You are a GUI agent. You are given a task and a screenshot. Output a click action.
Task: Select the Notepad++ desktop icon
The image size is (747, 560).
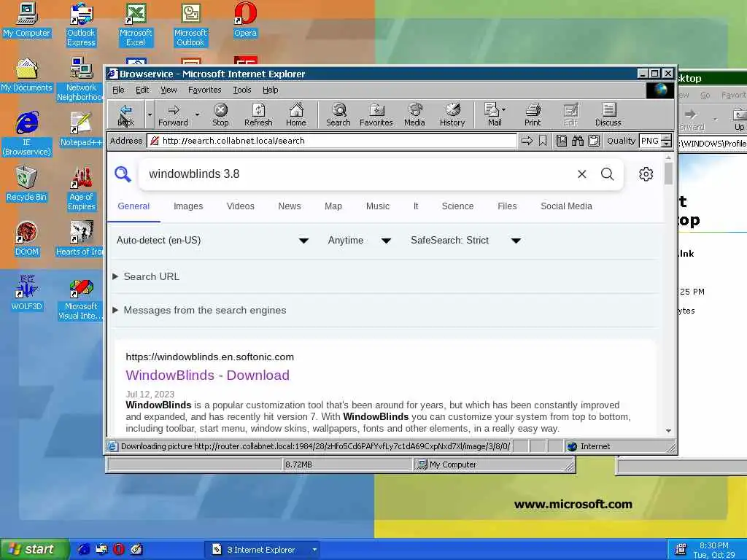pos(81,129)
